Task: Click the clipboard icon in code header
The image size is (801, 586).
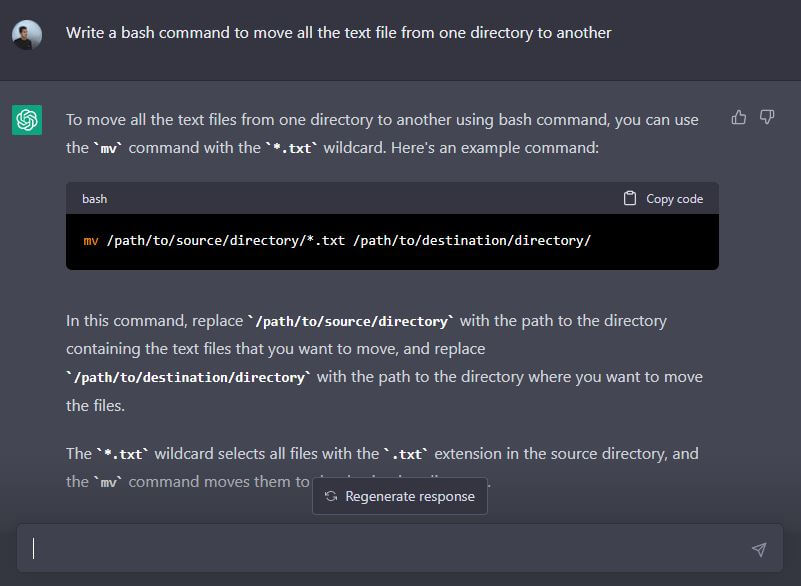Action: coord(630,198)
